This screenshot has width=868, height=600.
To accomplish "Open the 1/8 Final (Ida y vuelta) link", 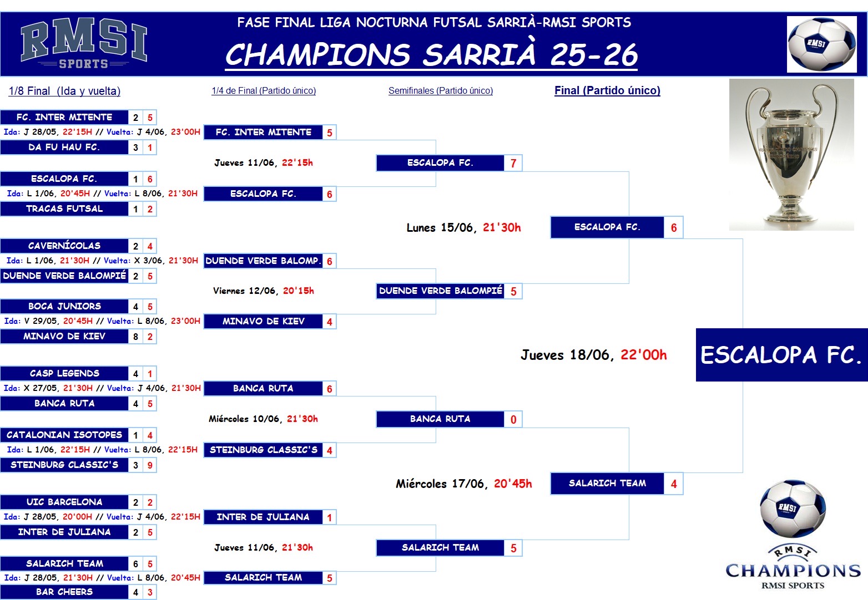I will (64, 91).
